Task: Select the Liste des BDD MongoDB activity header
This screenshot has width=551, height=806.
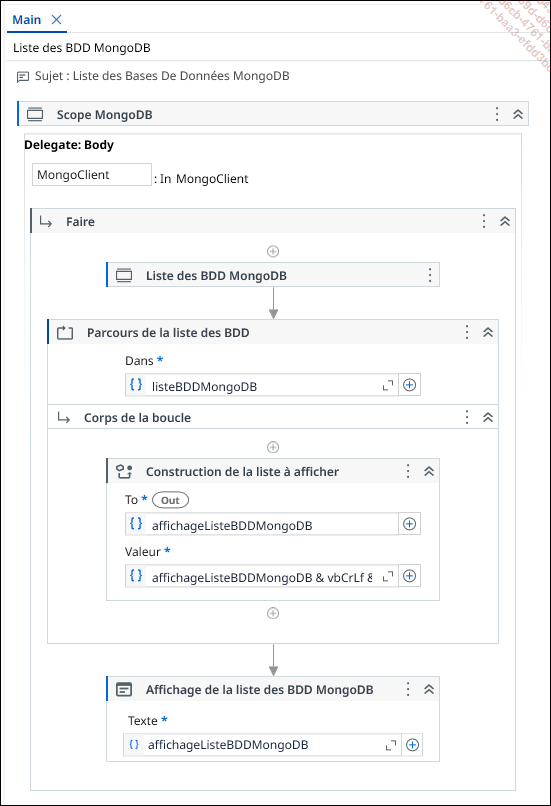Action: pyautogui.click(x=273, y=275)
